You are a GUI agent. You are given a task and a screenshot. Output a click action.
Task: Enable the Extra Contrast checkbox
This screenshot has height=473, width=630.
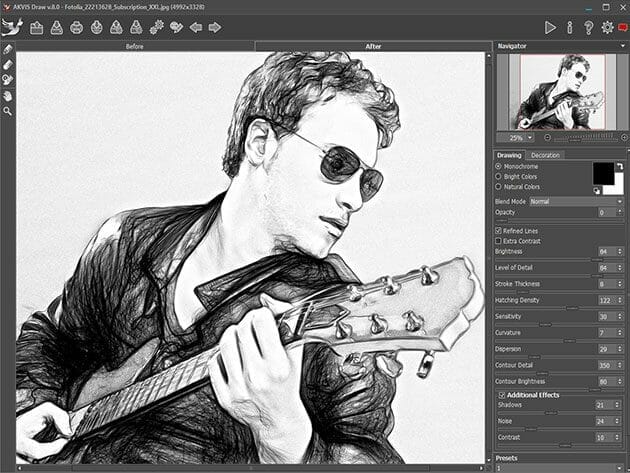pos(499,241)
